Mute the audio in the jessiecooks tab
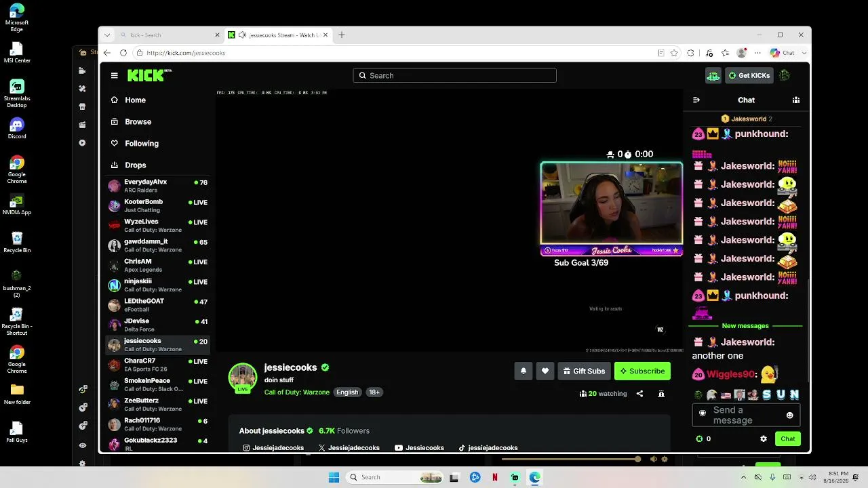Viewport: 868px width, 488px height. (242, 35)
